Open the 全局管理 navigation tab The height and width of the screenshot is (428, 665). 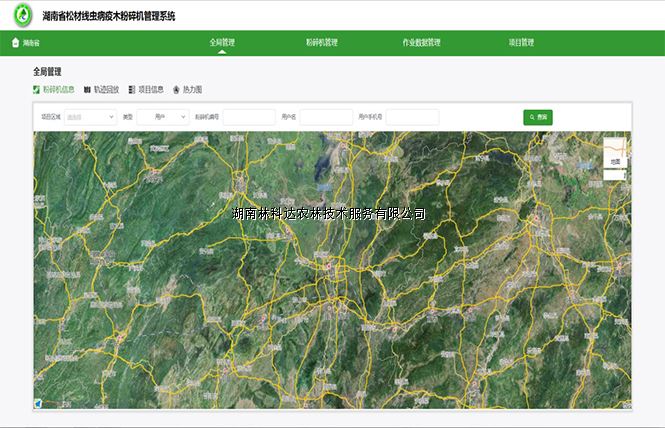coord(222,43)
